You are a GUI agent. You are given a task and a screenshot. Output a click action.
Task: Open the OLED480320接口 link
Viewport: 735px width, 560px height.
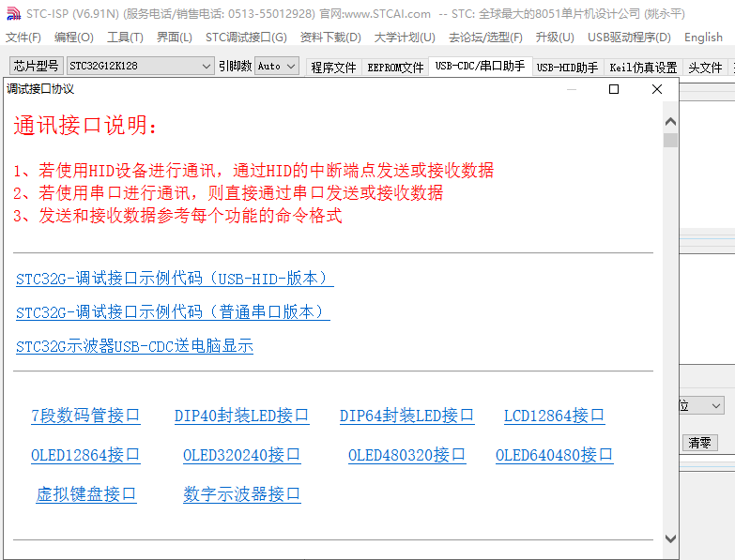point(406,455)
